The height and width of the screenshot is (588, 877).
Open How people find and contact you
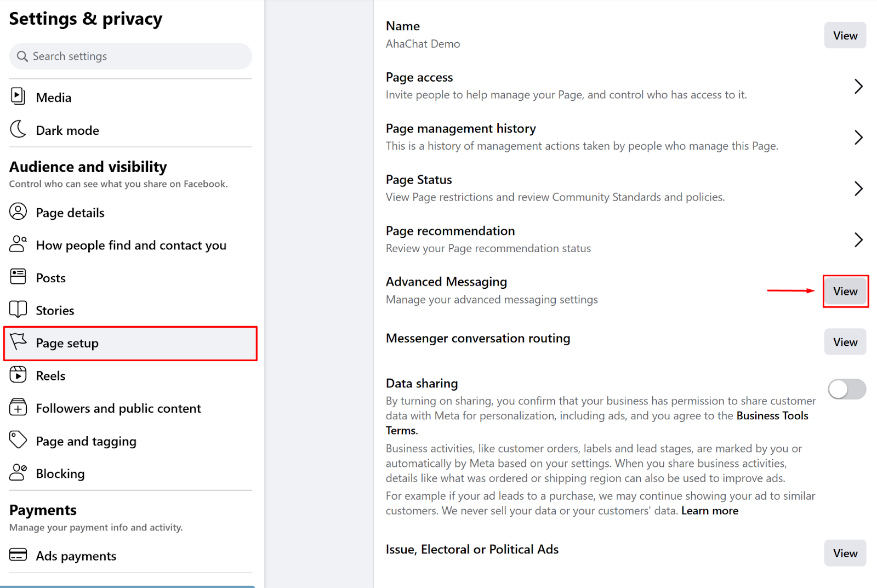[x=130, y=245]
